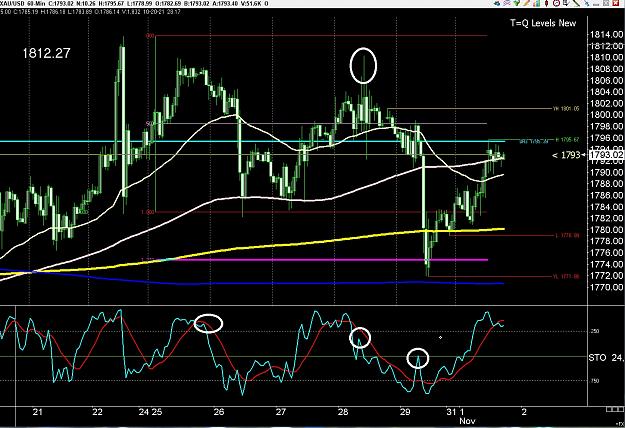Click the Nov month label on time axis
This screenshot has width=625, height=428.
[x=467, y=421]
